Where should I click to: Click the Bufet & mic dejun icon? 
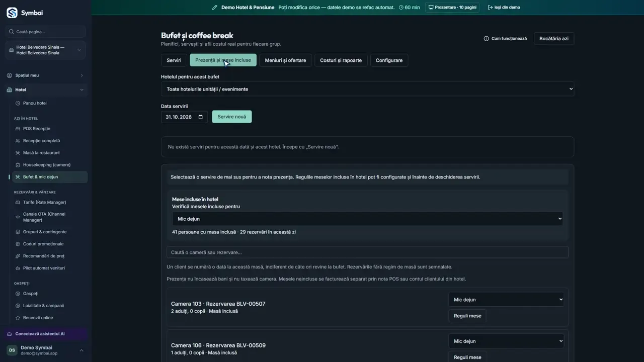[18, 177]
